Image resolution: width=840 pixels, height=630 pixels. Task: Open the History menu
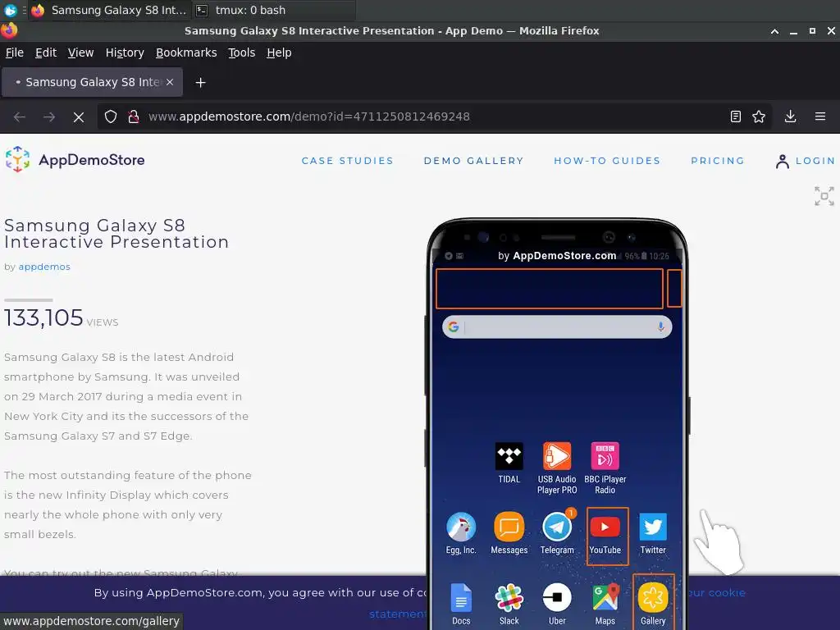point(125,52)
